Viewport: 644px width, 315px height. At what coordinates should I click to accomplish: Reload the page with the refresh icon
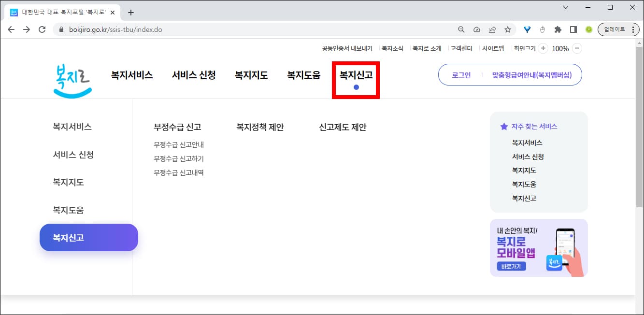pyautogui.click(x=43, y=29)
